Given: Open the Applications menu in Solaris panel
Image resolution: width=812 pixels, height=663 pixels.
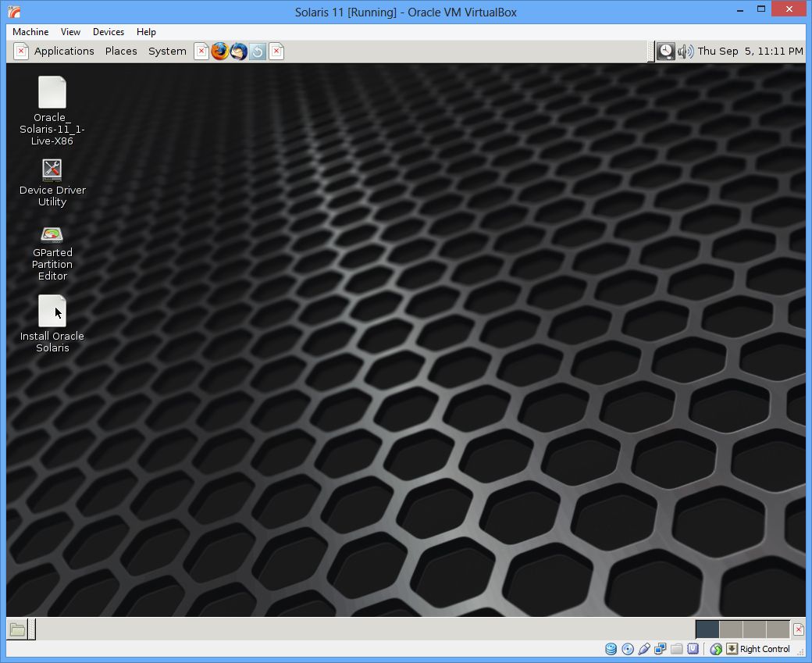Looking at the screenshot, I should tap(64, 52).
